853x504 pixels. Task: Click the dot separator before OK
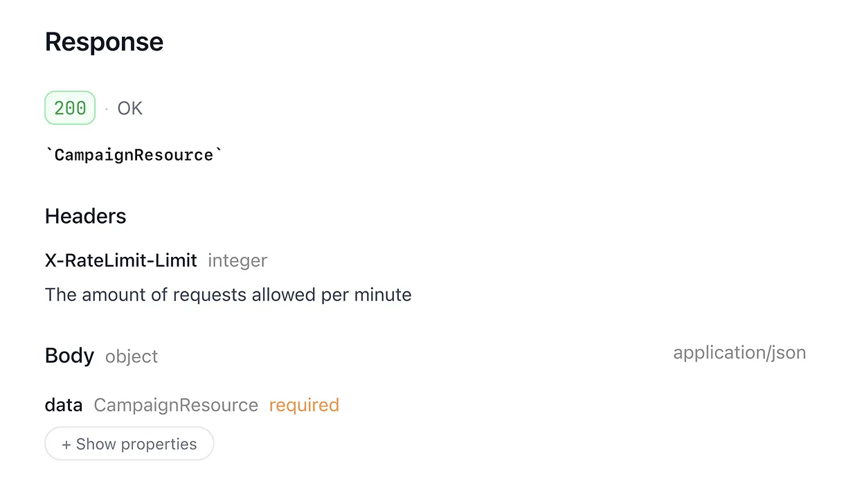pos(107,109)
